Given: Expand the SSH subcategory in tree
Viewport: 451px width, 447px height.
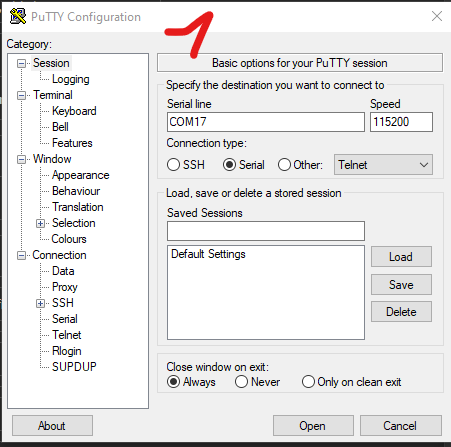Looking at the screenshot, I should click(x=40, y=303).
